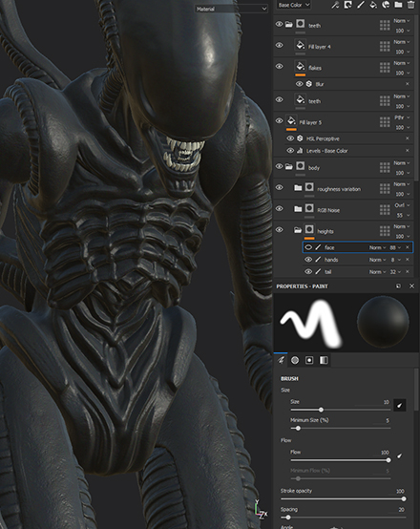Delete the layer with the trash icon
Viewport: 420px width, 529px height.
(410, 5)
